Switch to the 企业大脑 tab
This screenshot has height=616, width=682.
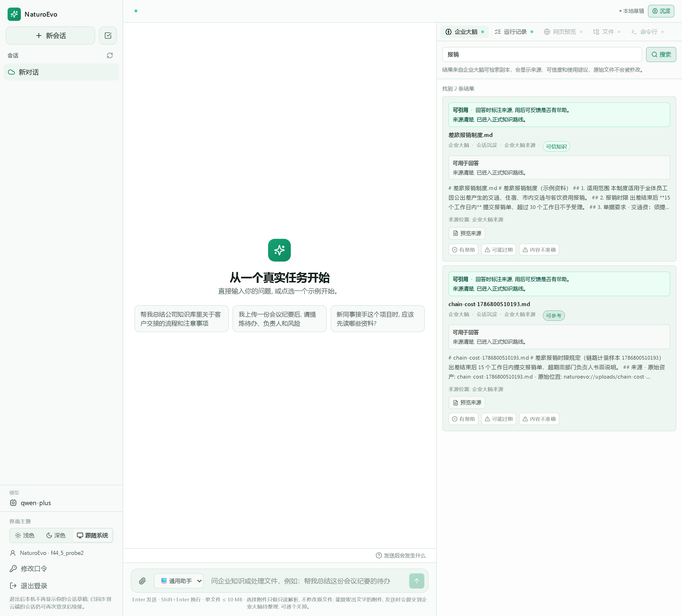click(464, 32)
